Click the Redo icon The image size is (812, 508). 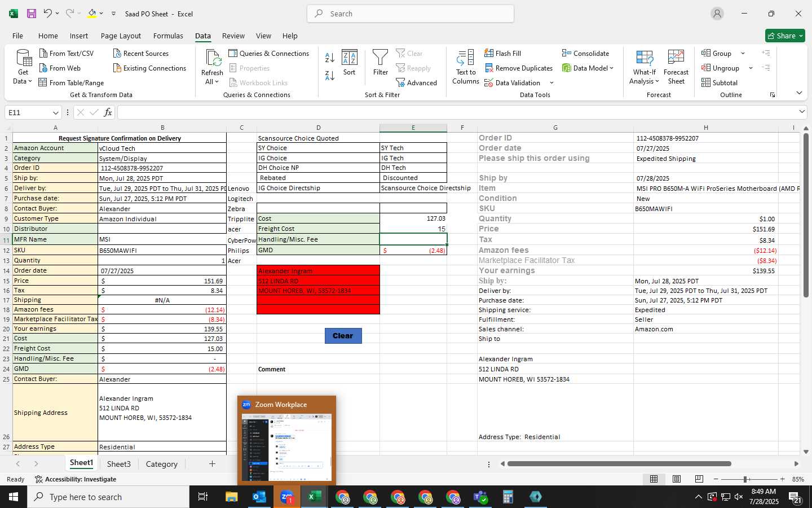tap(70, 14)
